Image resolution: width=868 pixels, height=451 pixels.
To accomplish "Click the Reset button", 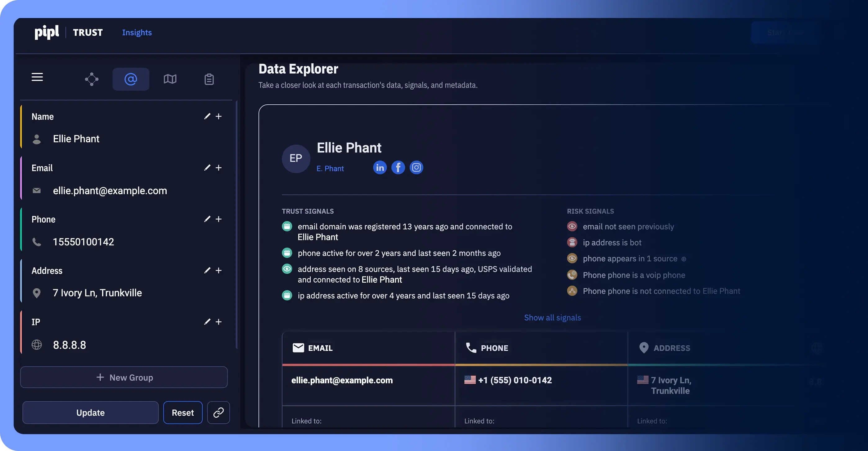I will [x=182, y=412].
